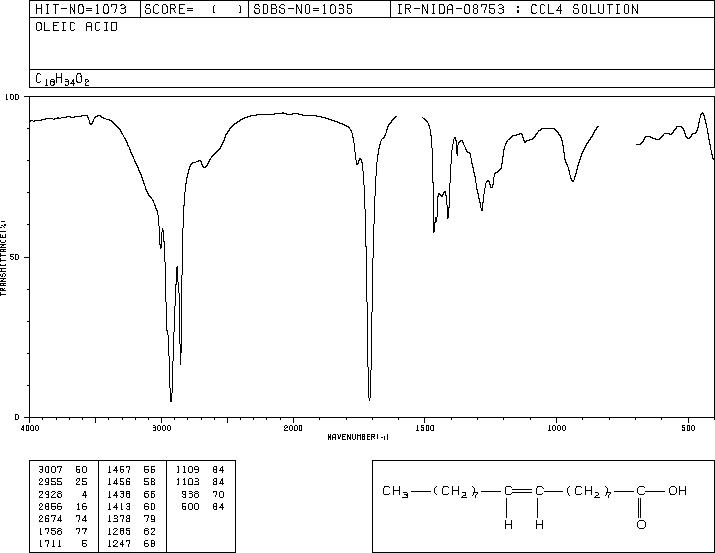
Task: Select the 2856 peak table entry
Action: 63,506
